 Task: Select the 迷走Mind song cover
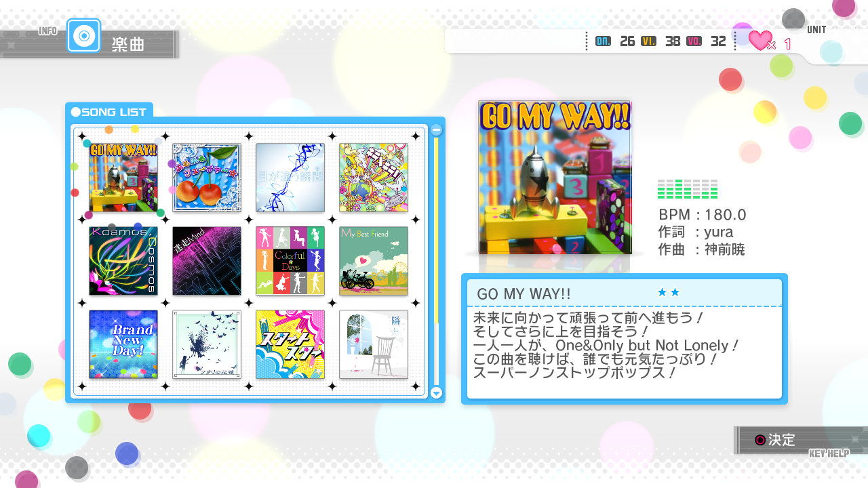[207, 261]
